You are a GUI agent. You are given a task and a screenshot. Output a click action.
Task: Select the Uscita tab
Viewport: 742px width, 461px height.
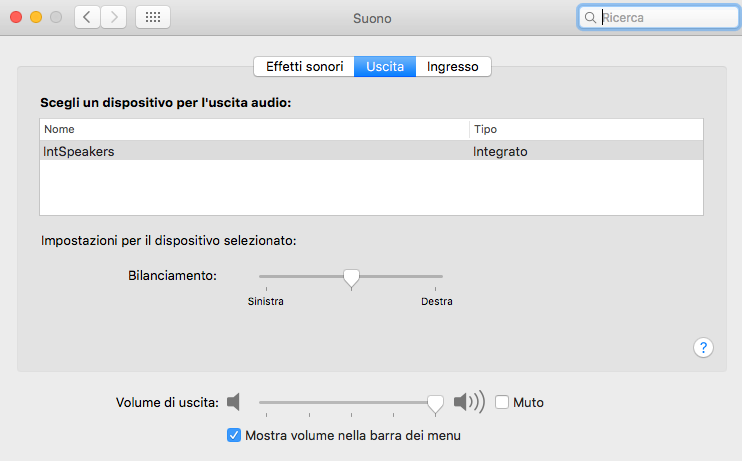(385, 67)
